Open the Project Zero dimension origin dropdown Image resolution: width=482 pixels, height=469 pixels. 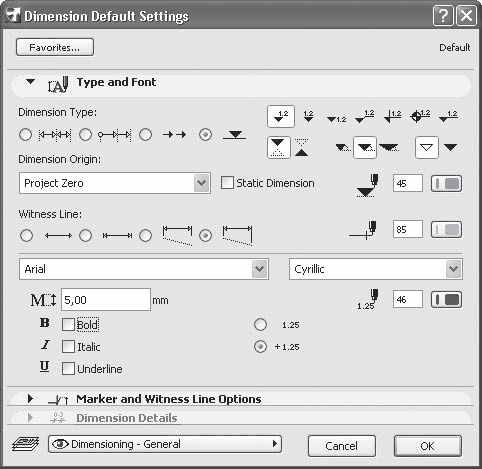(x=115, y=183)
